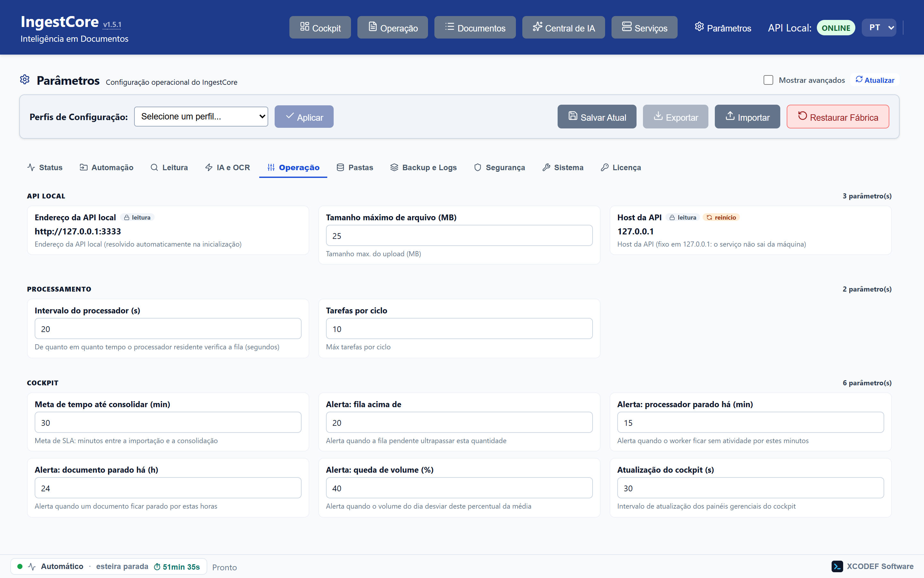Click the gear icon beside the Parâmetros heading
The height and width of the screenshot is (578, 924).
[x=25, y=80]
